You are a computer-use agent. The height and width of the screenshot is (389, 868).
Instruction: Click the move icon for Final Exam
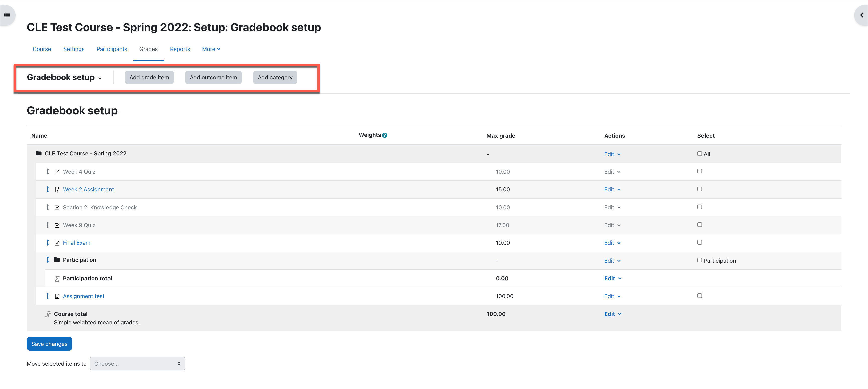click(x=48, y=243)
